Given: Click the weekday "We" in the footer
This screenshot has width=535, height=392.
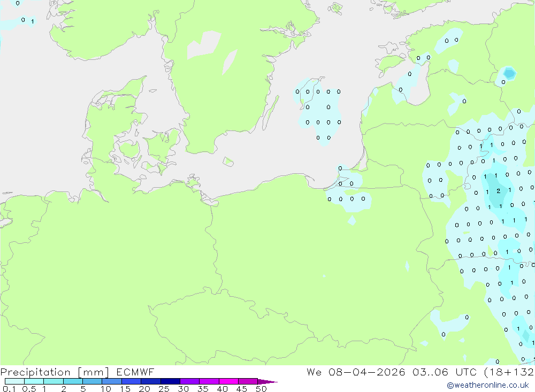Looking at the screenshot, I should pos(314,372).
